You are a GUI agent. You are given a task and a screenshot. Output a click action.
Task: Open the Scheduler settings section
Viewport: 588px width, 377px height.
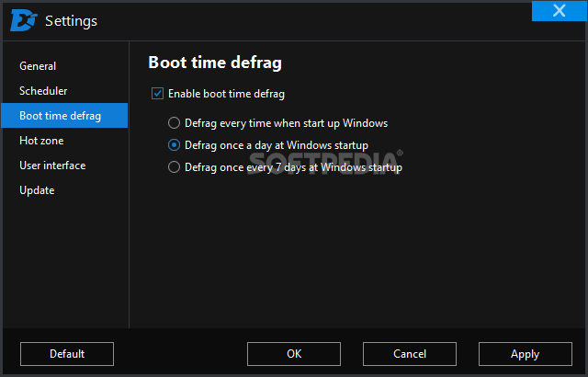(x=64, y=91)
